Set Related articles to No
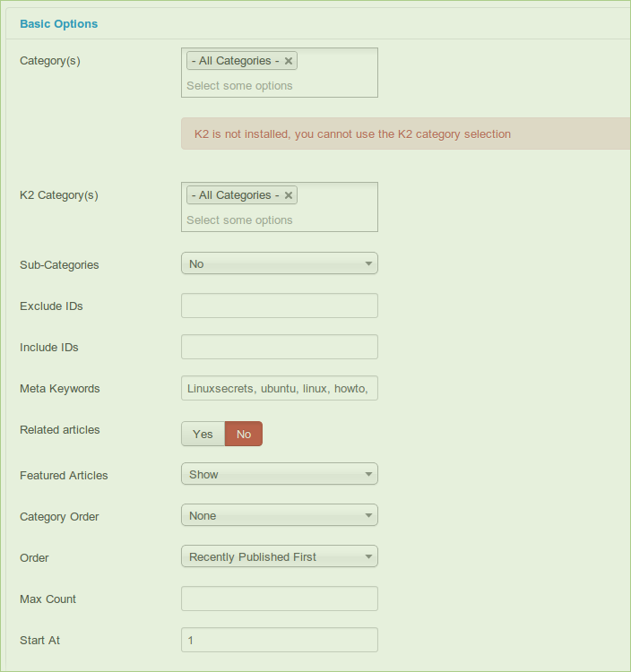The width and height of the screenshot is (631, 672). pyautogui.click(x=244, y=434)
